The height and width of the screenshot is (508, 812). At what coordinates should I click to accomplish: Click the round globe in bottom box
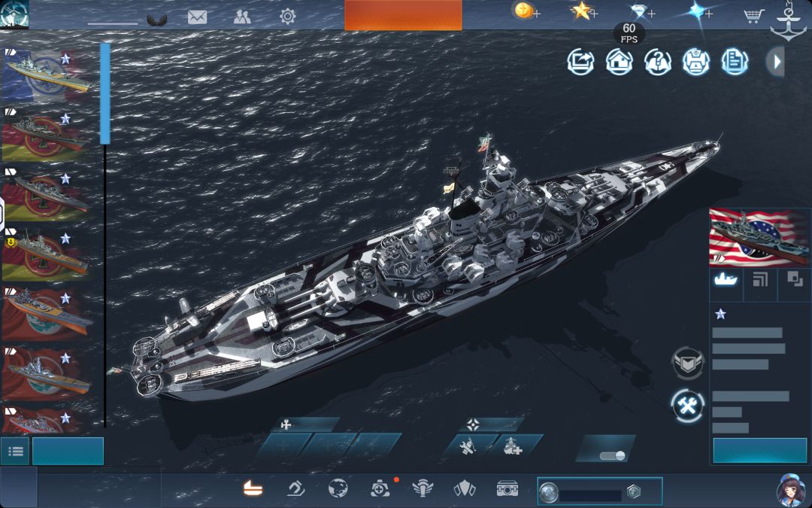point(548,492)
